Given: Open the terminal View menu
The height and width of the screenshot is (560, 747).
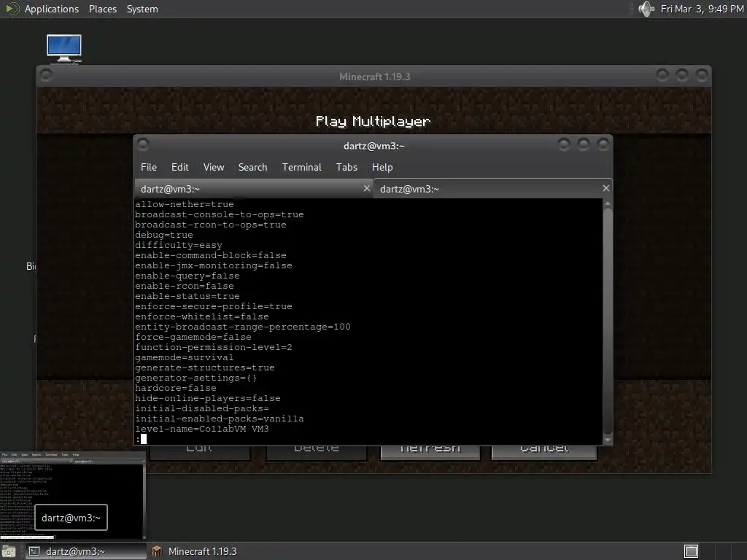Looking at the screenshot, I should click(214, 167).
